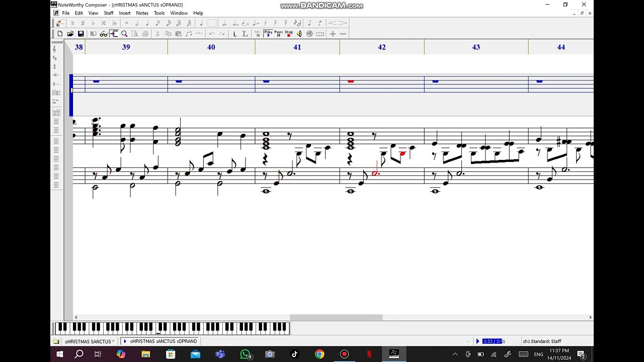This screenshot has height=362, width=644.
Task: Open the File menu
Action: [66, 13]
